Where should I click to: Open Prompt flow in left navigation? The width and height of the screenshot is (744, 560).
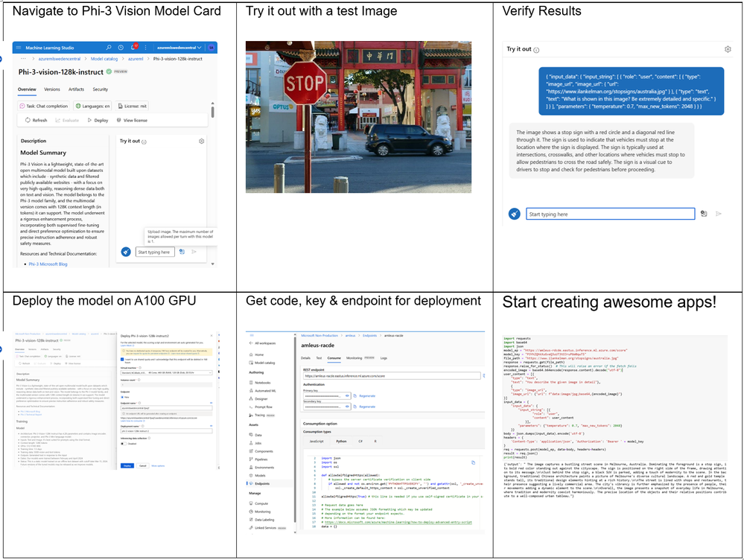click(261, 407)
